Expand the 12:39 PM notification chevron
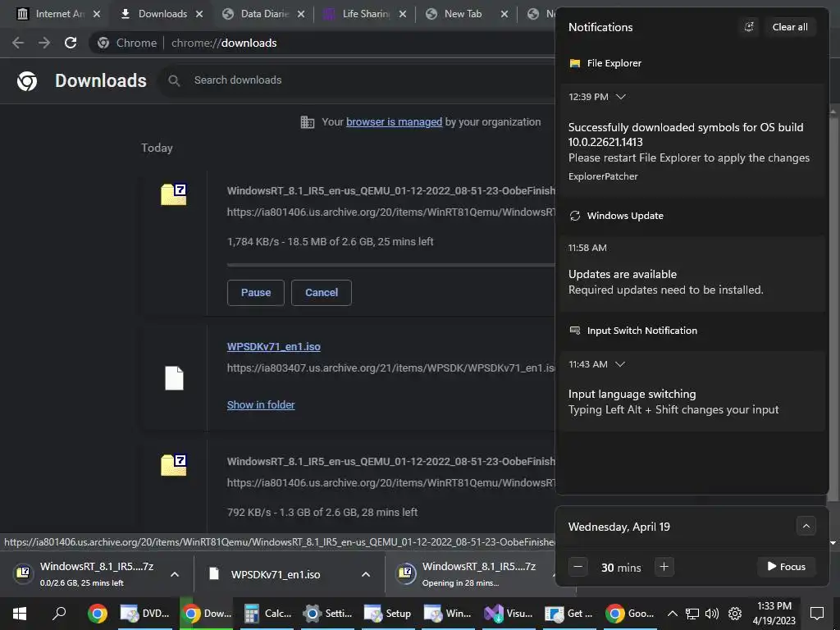840x630 pixels. pyautogui.click(x=621, y=97)
